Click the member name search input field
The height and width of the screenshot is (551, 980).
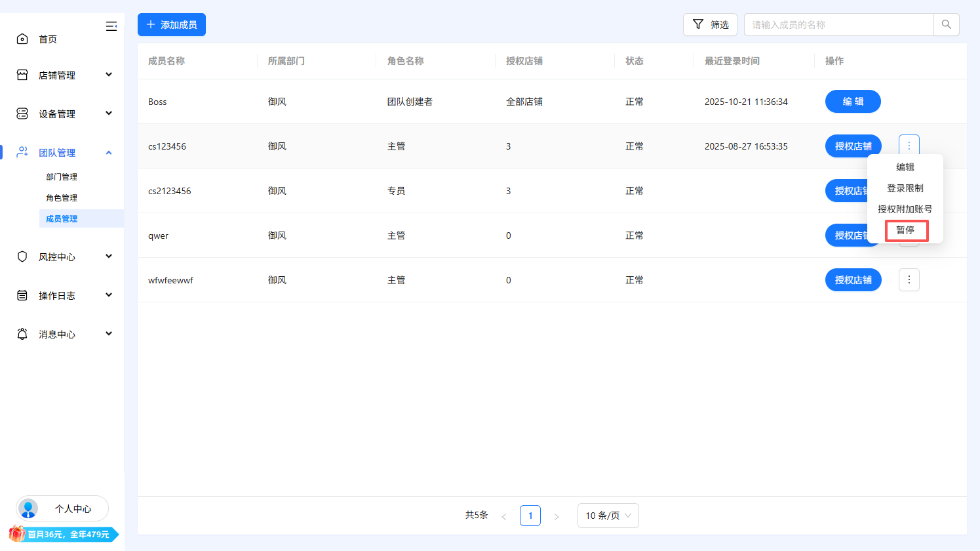(839, 24)
